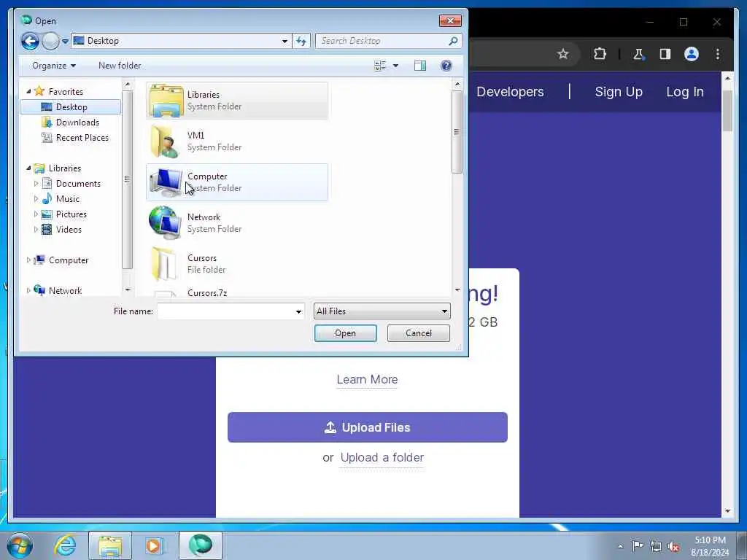
Task: Select Pictures in the navigation tree
Action: 71,214
